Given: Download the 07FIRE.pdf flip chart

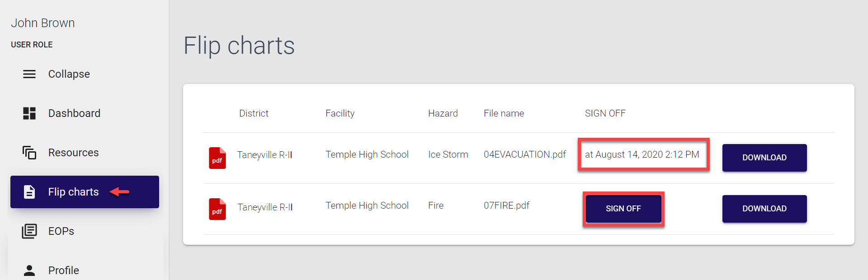Looking at the screenshot, I should point(764,209).
